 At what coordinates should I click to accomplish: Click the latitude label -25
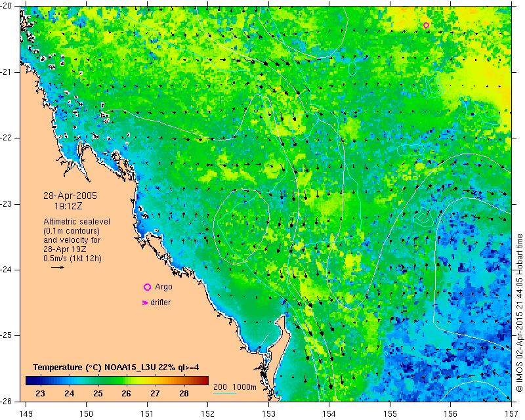tap(7, 335)
